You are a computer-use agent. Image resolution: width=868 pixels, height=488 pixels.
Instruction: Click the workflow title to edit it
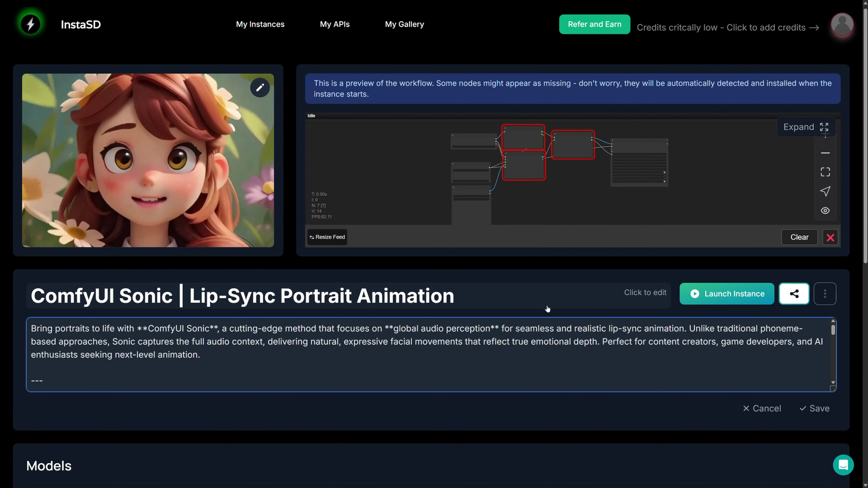coord(242,296)
